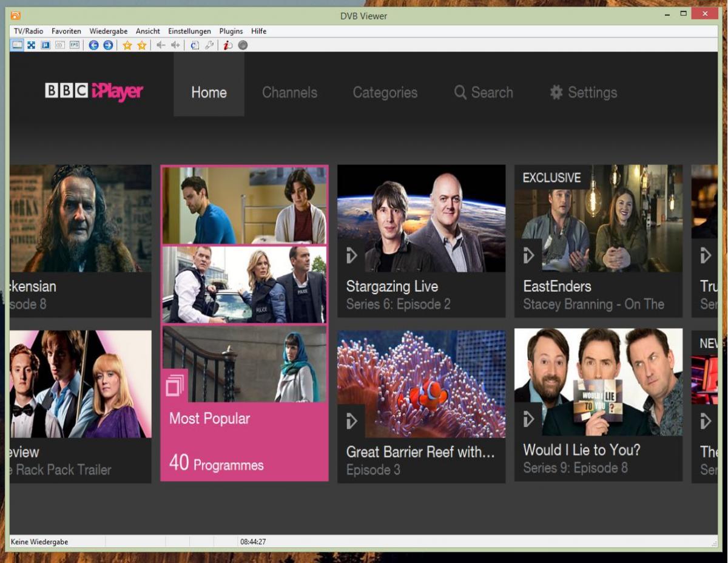Viewport: 728px width, 563px height.
Task: Click "Series 6: Episode 2" subtitle
Action: coord(399,305)
